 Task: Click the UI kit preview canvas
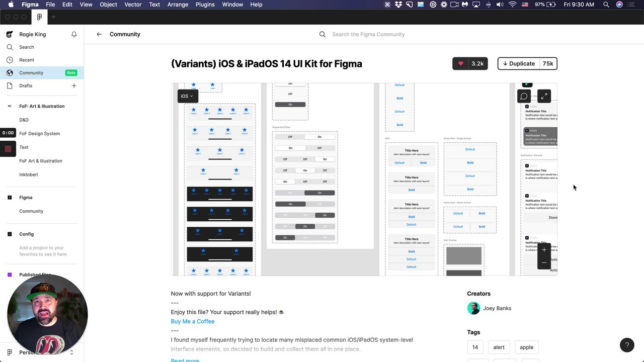tap(364, 179)
